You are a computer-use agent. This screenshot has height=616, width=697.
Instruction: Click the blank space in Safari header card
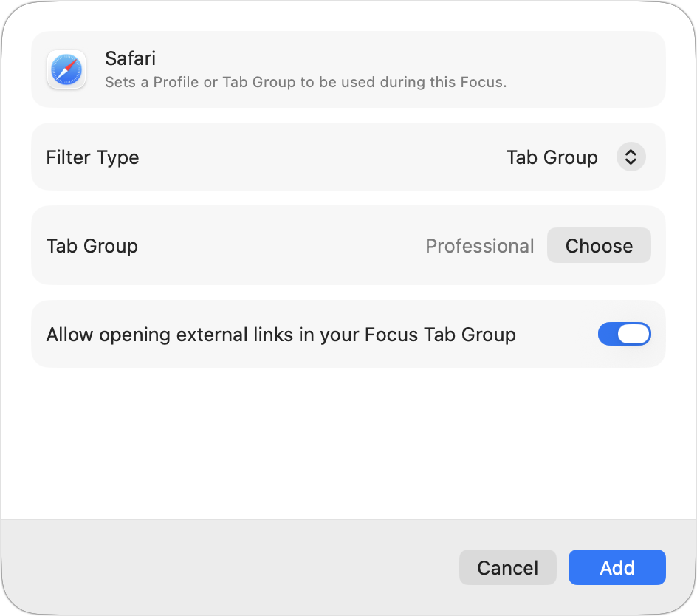(583, 69)
